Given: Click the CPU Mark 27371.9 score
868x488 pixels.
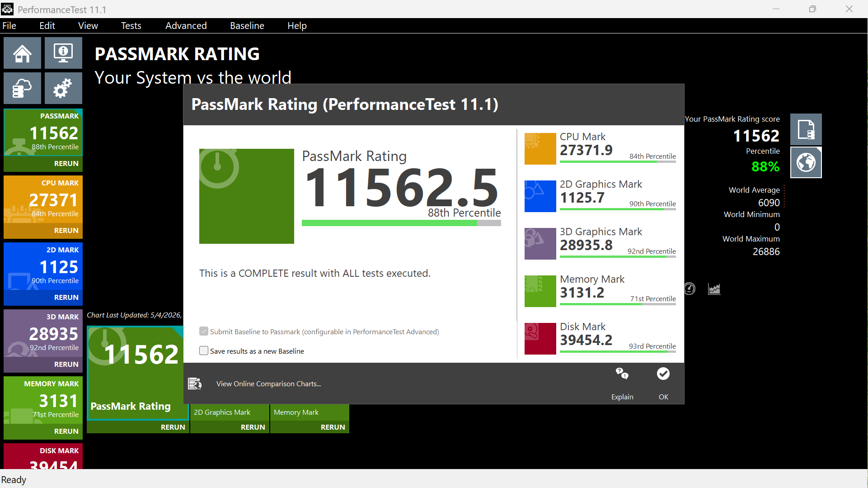Looking at the screenshot, I should pos(586,150).
